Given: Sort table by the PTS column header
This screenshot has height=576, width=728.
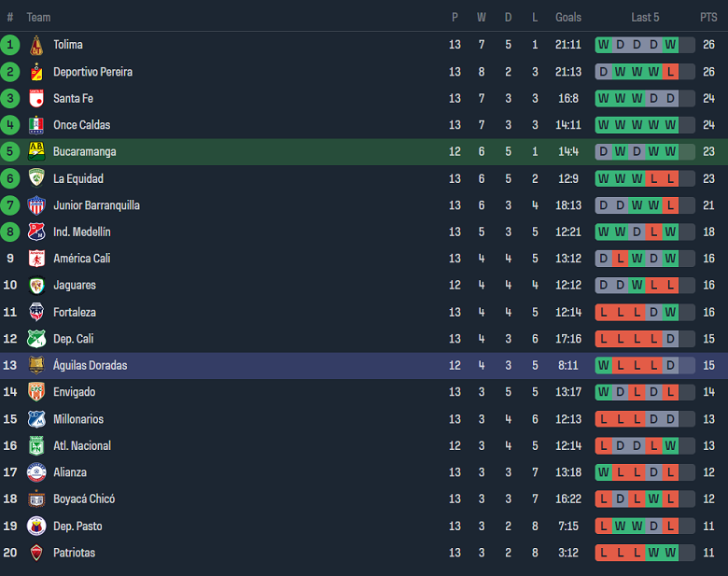Looking at the screenshot, I should (x=708, y=18).
